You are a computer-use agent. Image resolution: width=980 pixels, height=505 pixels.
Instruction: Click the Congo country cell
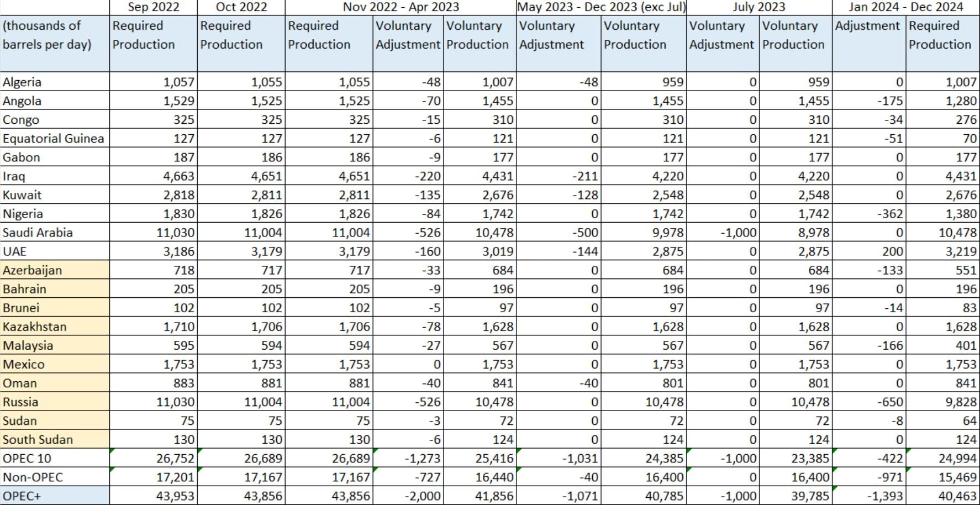click(55, 119)
